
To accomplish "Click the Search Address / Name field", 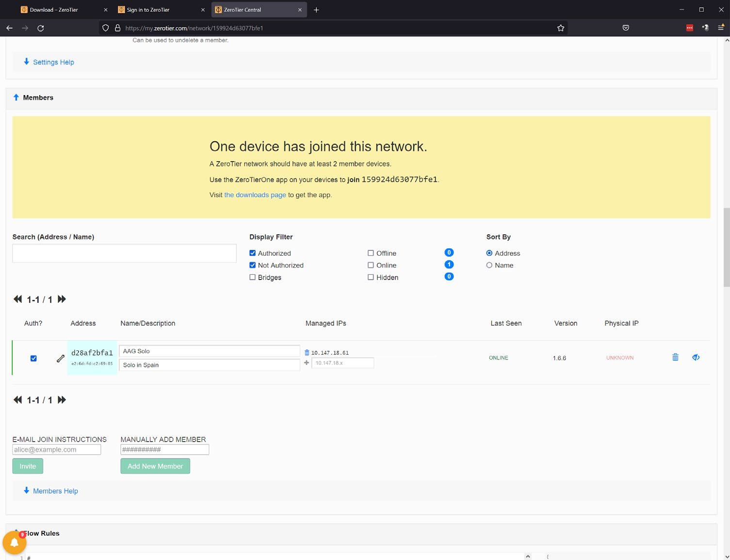I will tap(124, 253).
